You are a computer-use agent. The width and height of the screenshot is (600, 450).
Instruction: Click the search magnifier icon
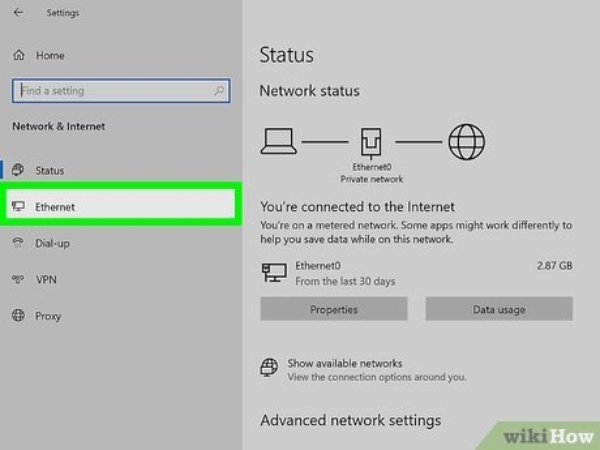coord(219,91)
